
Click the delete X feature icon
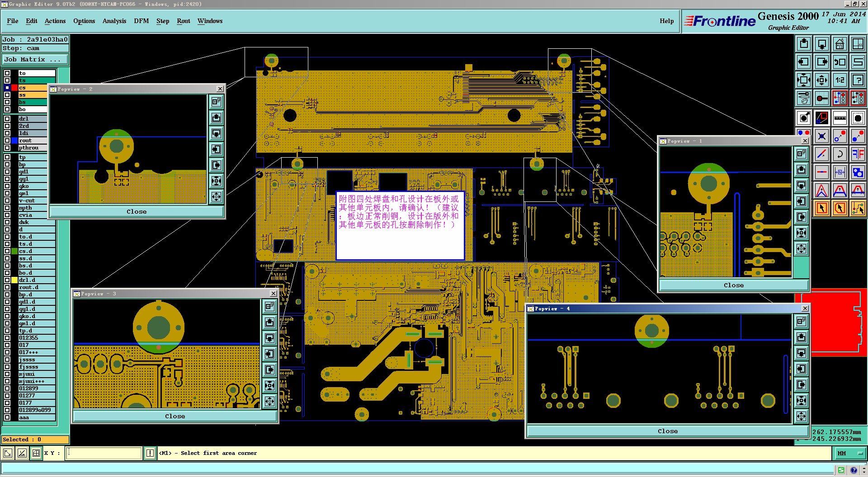[822, 136]
